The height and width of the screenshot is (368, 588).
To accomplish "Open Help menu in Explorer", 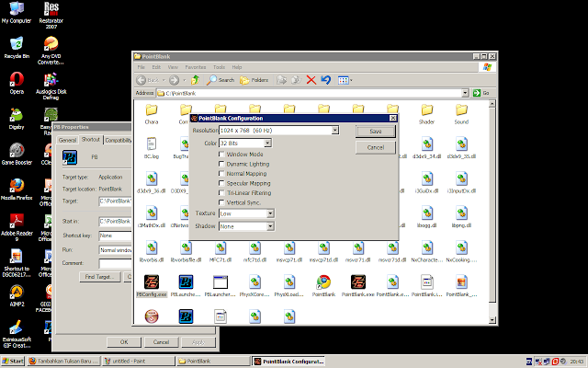I will click(237, 67).
